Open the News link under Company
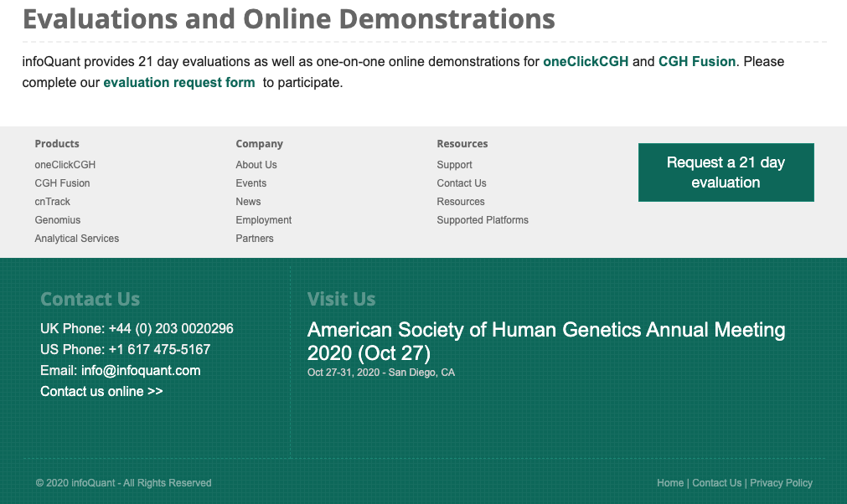The image size is (847, 504). [x=248, y=202]
